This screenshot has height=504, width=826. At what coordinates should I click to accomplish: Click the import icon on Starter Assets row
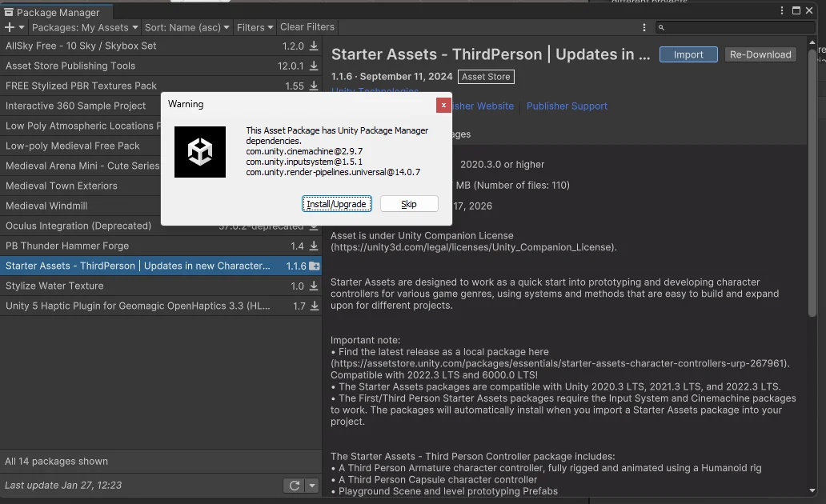point(315,266)
